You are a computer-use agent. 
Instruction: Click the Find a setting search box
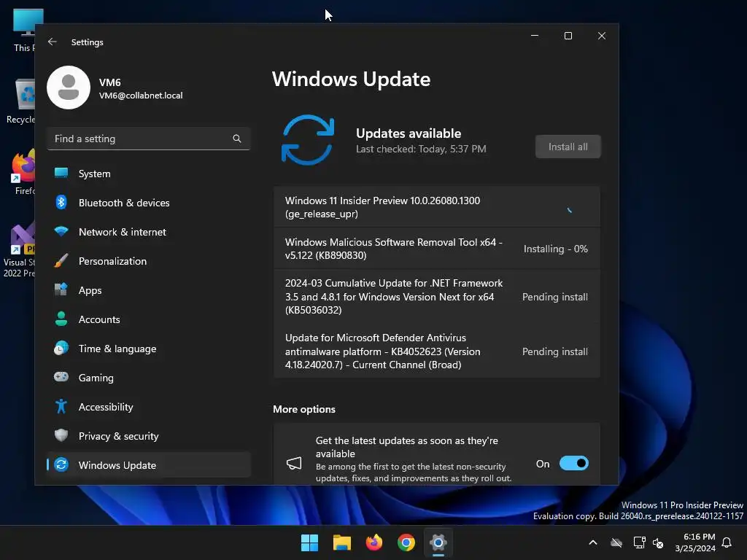pos(149,139)
